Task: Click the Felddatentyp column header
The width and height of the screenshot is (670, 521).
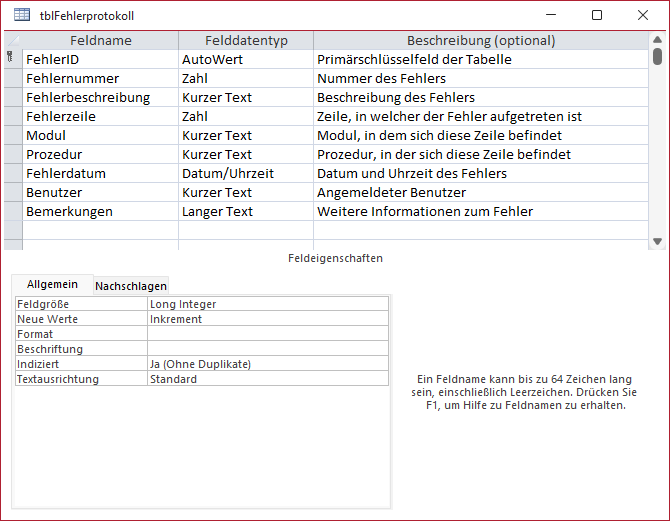Action: 245,41
